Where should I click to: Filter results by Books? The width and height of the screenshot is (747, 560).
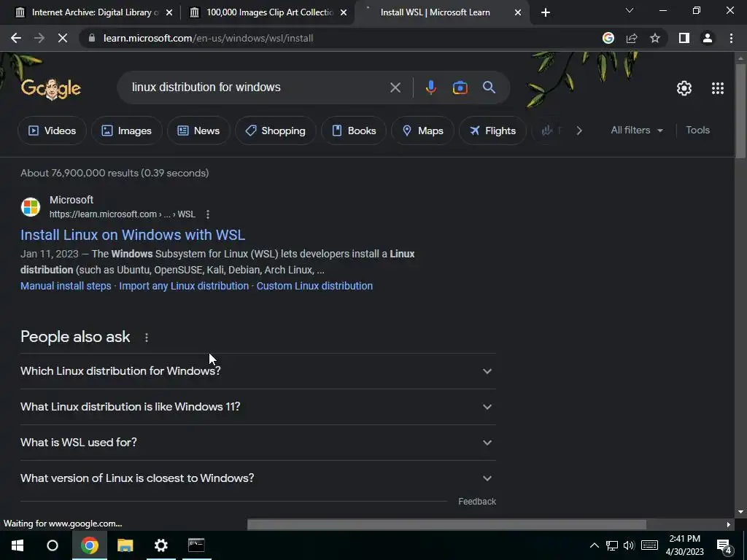pyautogui.click(x=354, y=131)
